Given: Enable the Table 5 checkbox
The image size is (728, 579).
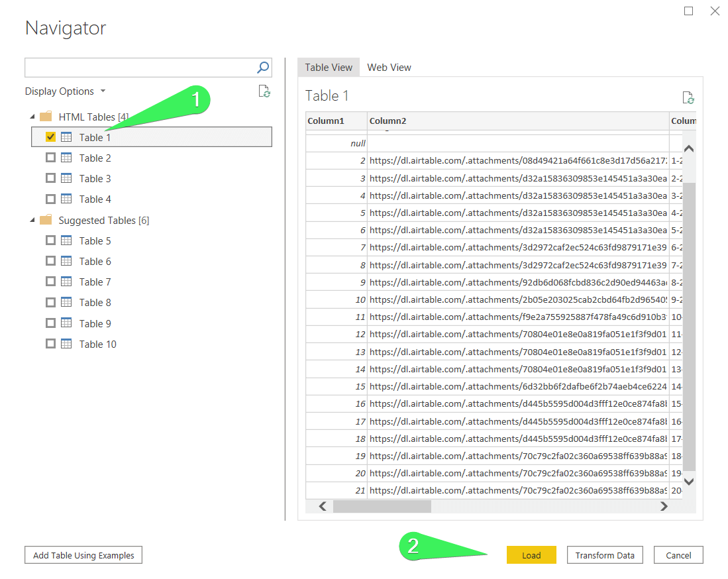Looking at the screenshot, I should point(50,240).
